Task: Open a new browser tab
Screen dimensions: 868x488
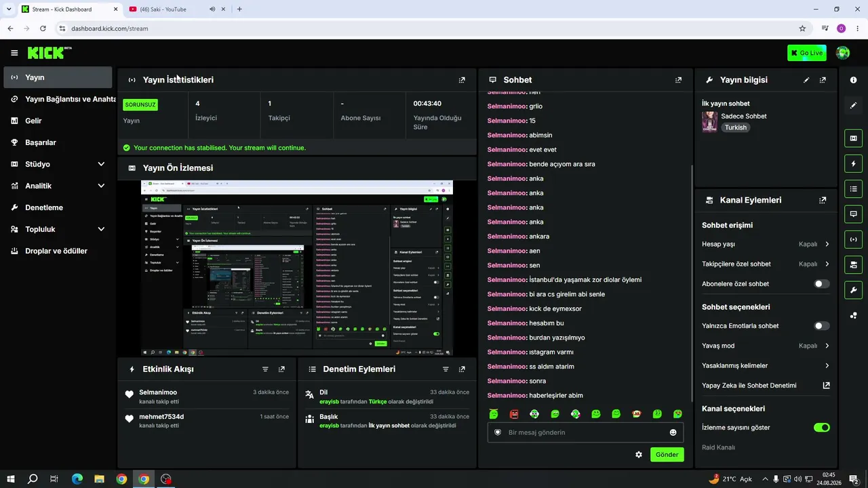Action: pos(239,9)
